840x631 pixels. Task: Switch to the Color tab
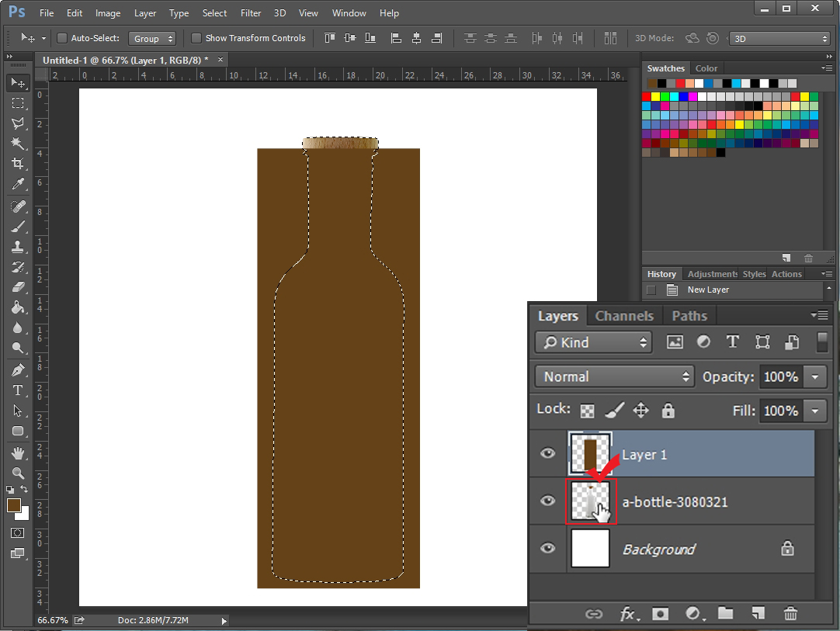click(x=706, y=68)
